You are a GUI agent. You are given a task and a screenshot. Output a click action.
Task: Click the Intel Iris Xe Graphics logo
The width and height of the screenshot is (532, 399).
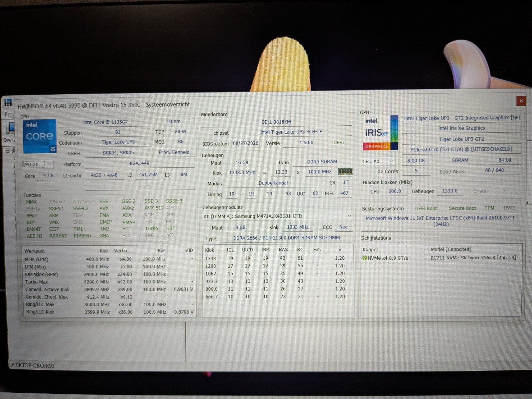(380, 132)
